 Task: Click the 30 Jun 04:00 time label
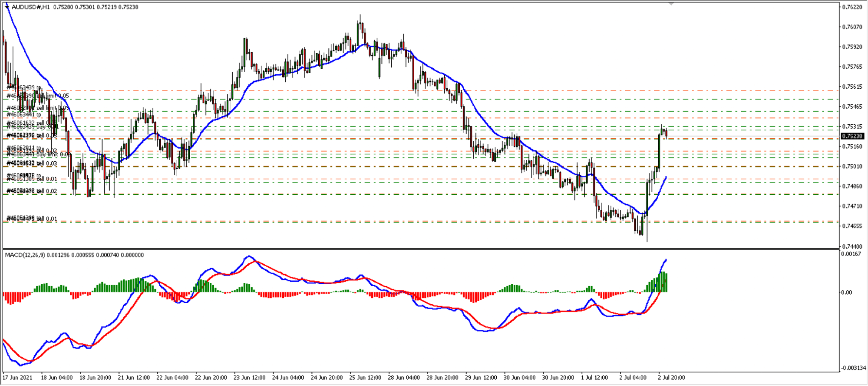click(x=520, y=377)
